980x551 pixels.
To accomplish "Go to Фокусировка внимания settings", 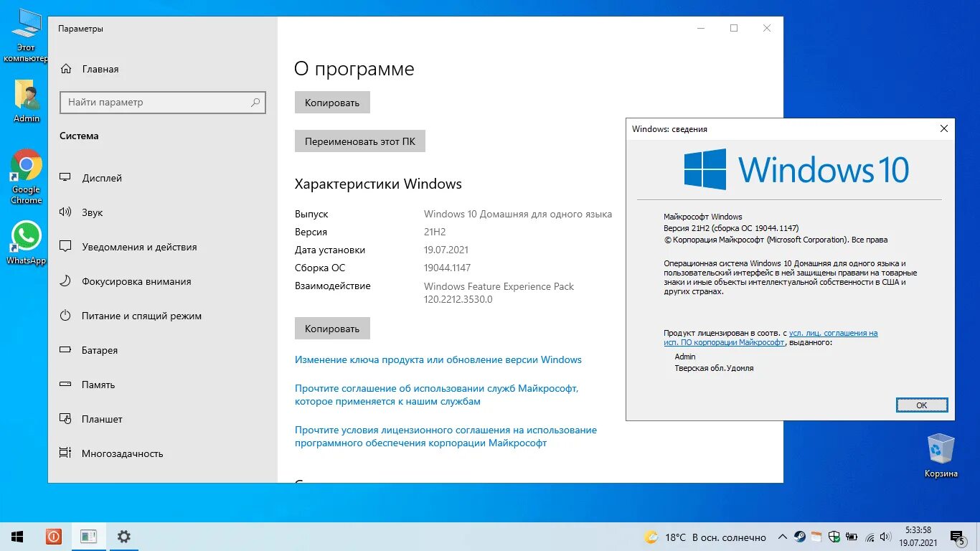I will click(136, 281).
